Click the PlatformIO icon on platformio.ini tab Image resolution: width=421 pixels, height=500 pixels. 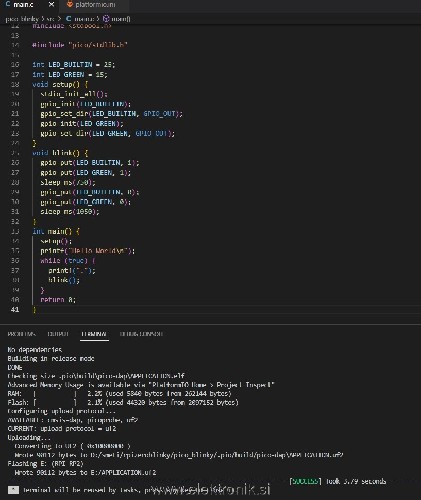coord(70,4)
